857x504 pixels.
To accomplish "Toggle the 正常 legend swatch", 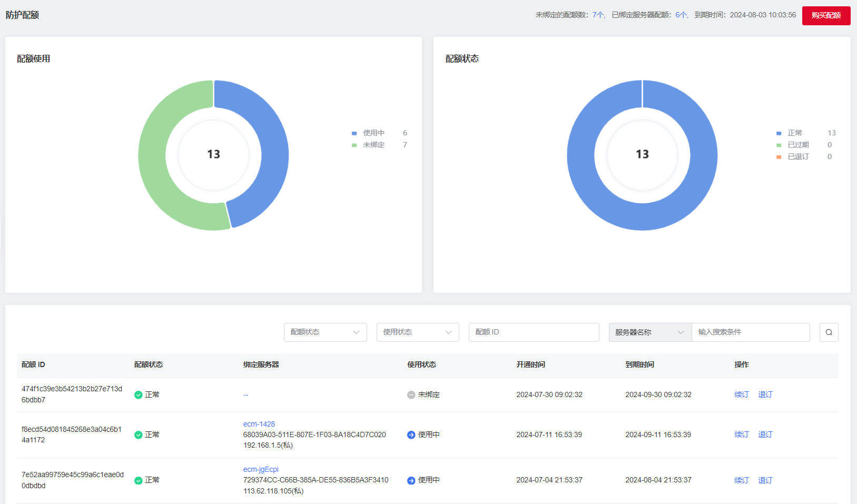I will (779, 133).
